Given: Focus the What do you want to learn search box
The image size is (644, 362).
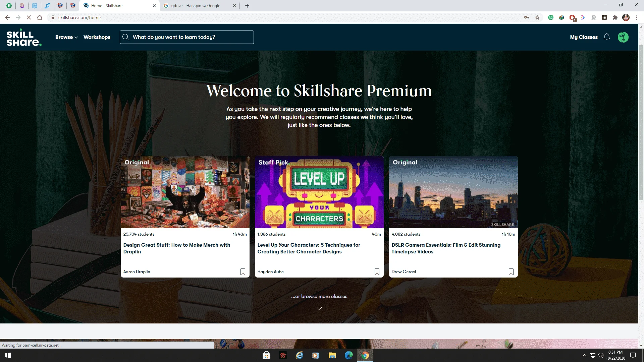Looking at the screenshot, I should [187, 37].
